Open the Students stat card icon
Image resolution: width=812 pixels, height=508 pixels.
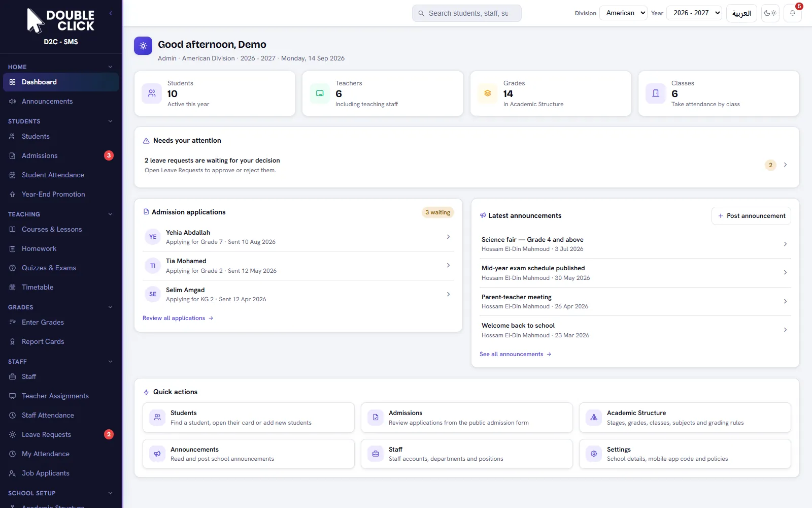[x=151, y=93]
